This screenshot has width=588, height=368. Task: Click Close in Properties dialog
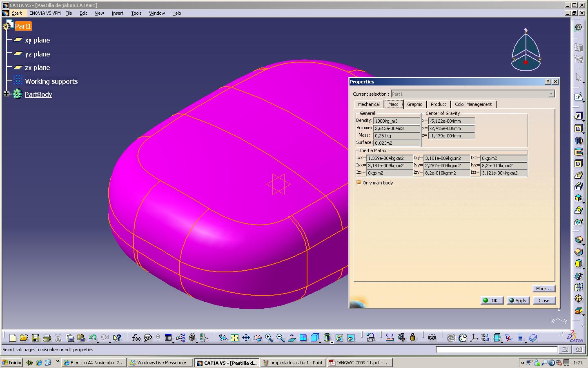click(544, 300)
